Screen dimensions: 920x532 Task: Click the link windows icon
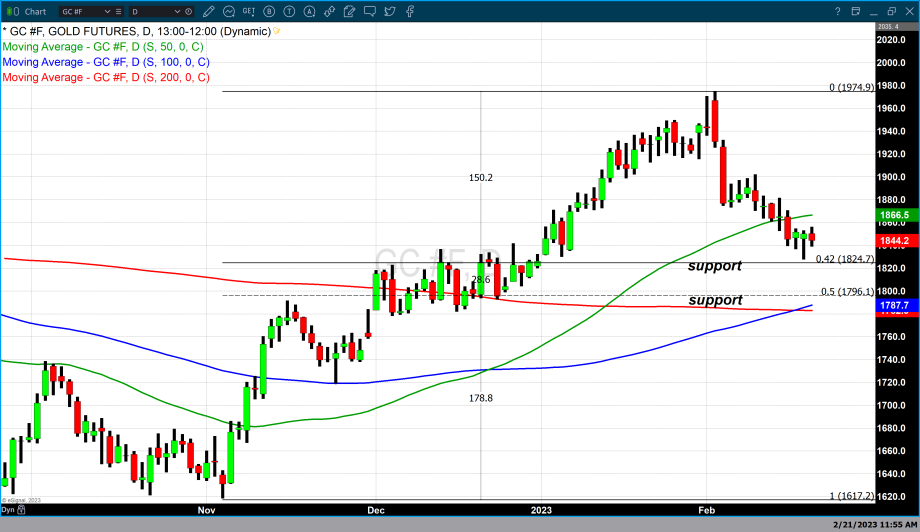click(329, 11)
